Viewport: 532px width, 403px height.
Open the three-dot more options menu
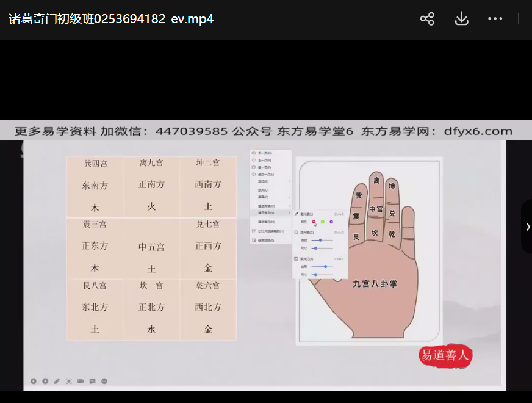[x=495, y=19]
